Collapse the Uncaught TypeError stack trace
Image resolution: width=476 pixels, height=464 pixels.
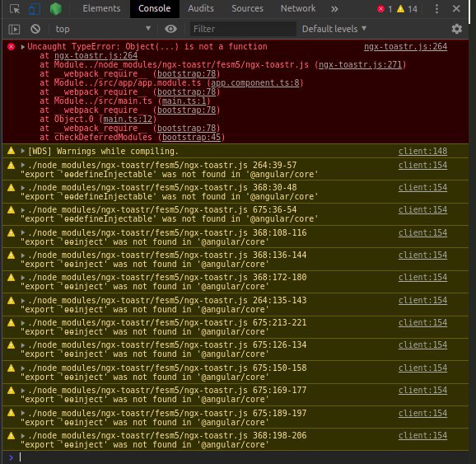(23, 47)
